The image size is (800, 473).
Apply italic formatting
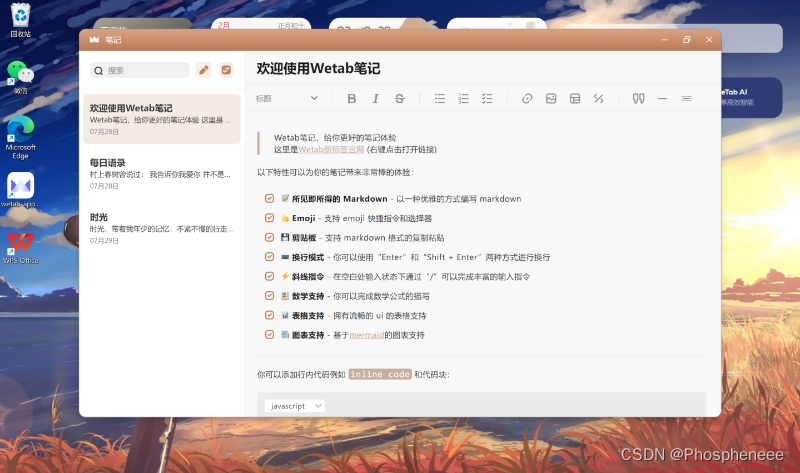376,98
